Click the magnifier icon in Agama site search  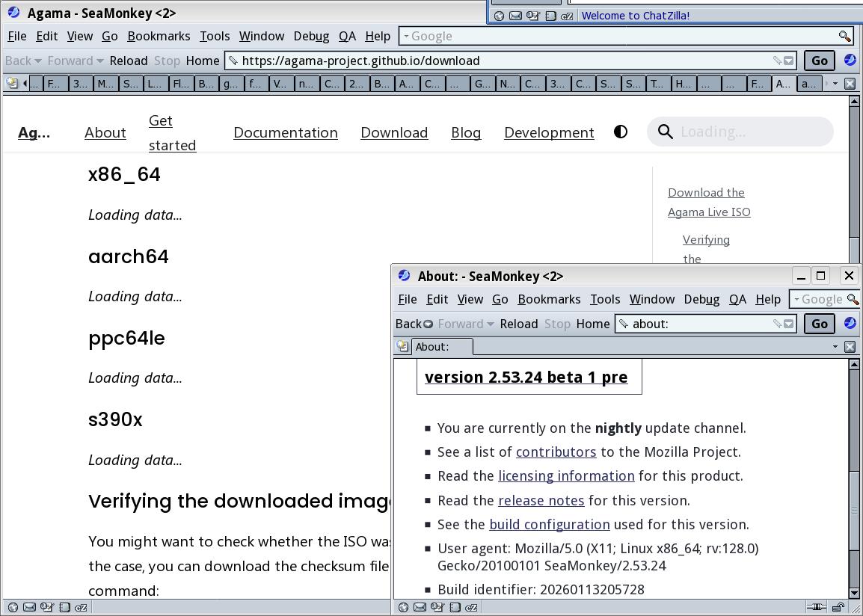point(665,132)
